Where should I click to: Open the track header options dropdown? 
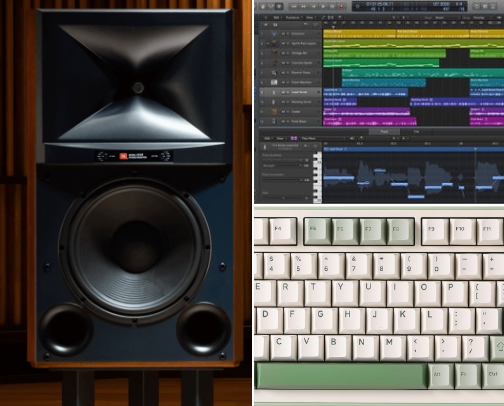tap(305, 25)
